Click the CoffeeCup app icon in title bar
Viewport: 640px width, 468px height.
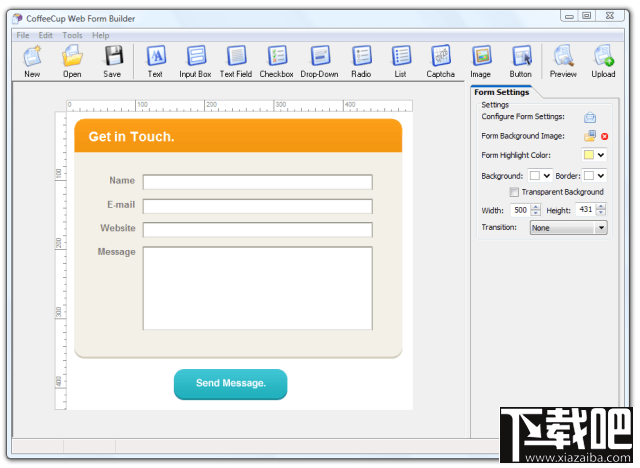pyautogui.click(x=17, y=18)
